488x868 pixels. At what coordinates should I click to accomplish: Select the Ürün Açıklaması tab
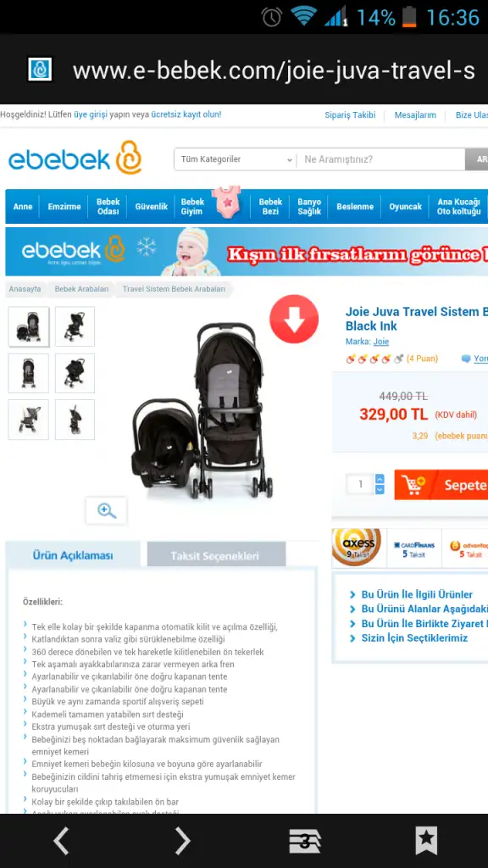73,554
